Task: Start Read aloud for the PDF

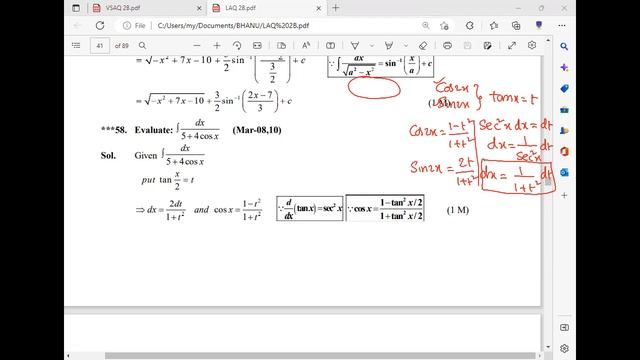Action: pos(306,46)
